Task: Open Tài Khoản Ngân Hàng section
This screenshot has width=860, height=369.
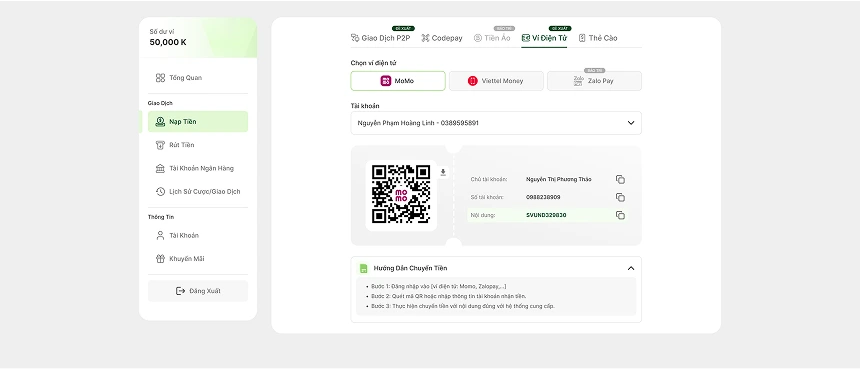Action: pos(197,168)
